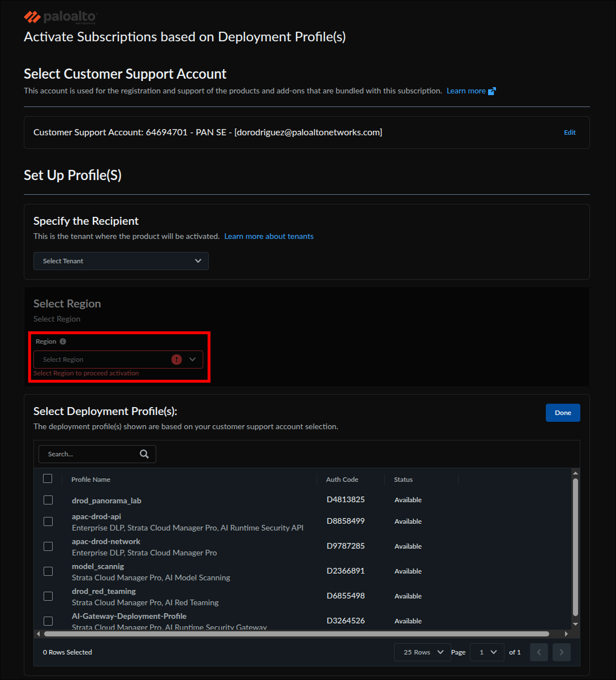Click the vertical table scrollbar

[x=575, y=547]
